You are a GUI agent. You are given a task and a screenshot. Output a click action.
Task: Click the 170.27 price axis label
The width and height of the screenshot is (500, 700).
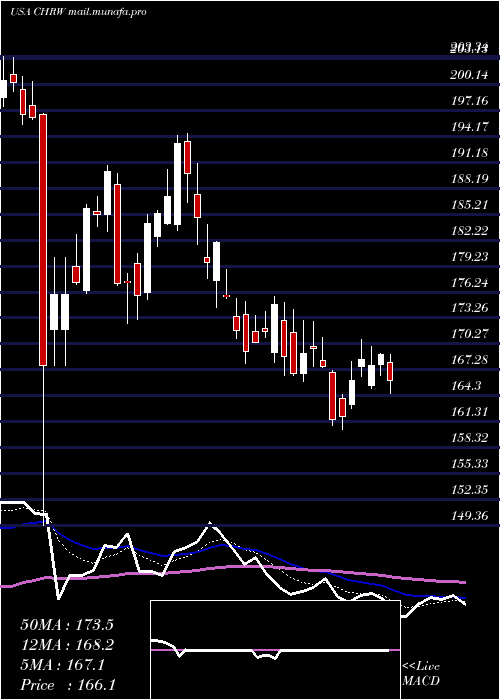coord(469,334)
